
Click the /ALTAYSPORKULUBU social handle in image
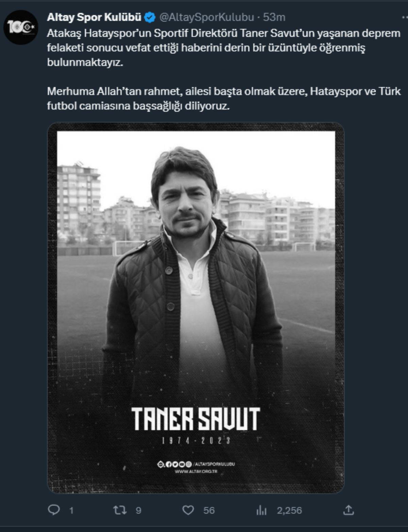214,464
